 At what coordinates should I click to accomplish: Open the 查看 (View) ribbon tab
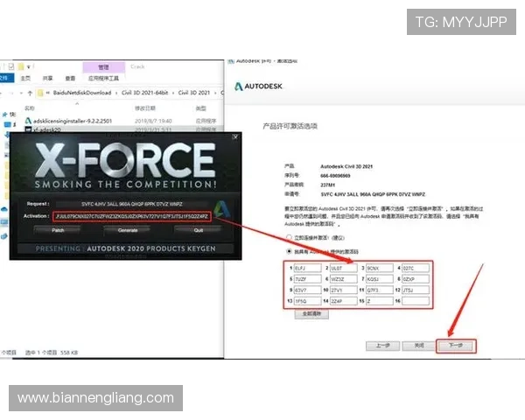point(70,79)
